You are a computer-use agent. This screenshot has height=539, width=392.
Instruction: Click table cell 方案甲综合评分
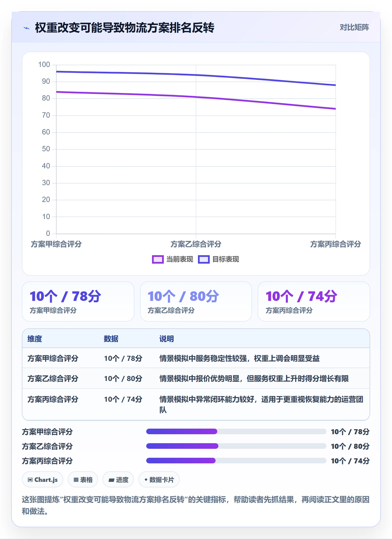[53, 358]
